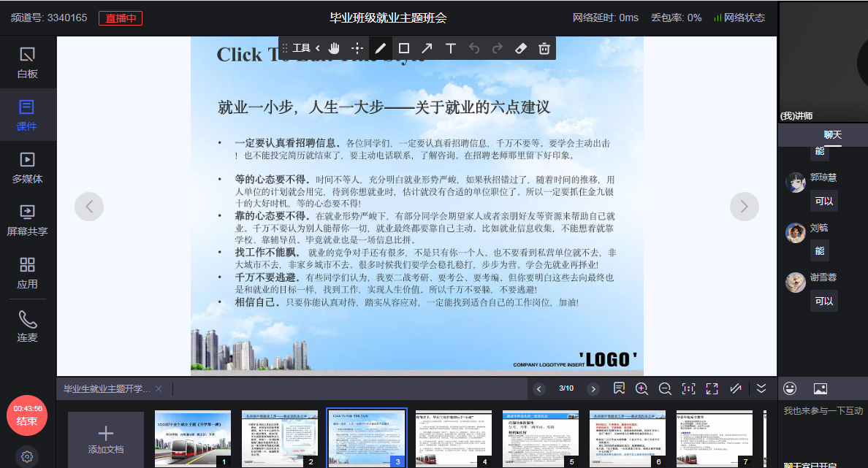Toggle fullscreen for the courseware
The image size is (868, 468).
712,388
